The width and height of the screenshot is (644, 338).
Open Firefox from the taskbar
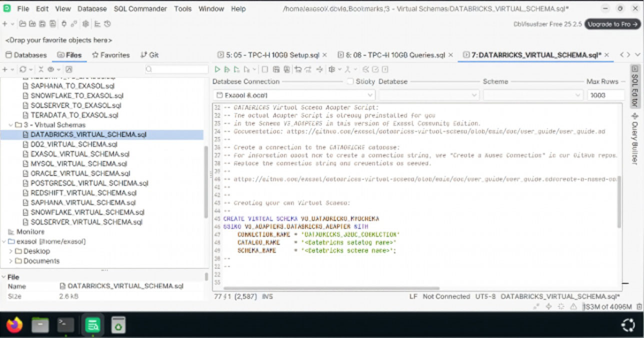(x=14, y=325)
